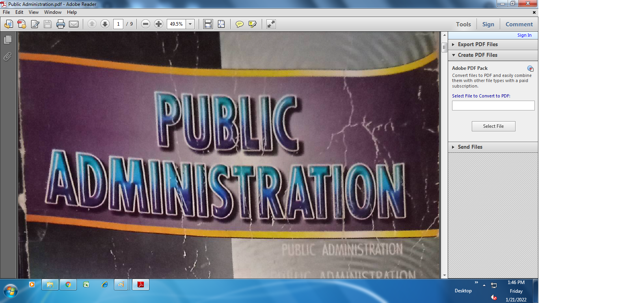Toggle fit width scrolling mode icon

208,24
